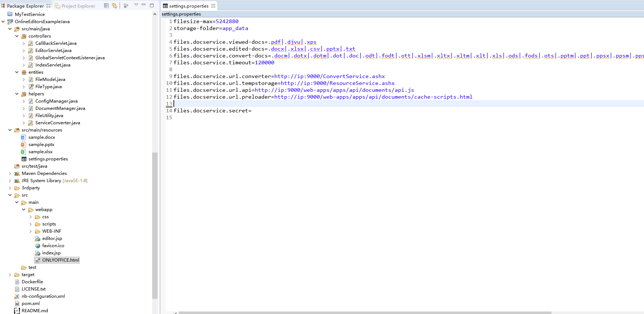The image size is (644, 314).
Task: Click the Package Explorer vertical scrollbar thumb
Action: (155, 225)
